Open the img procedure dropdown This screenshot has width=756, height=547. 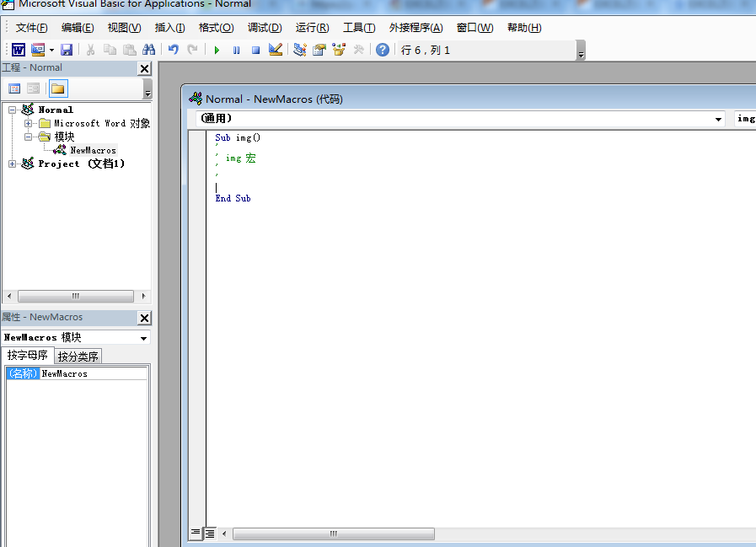[x=745, y=119]
